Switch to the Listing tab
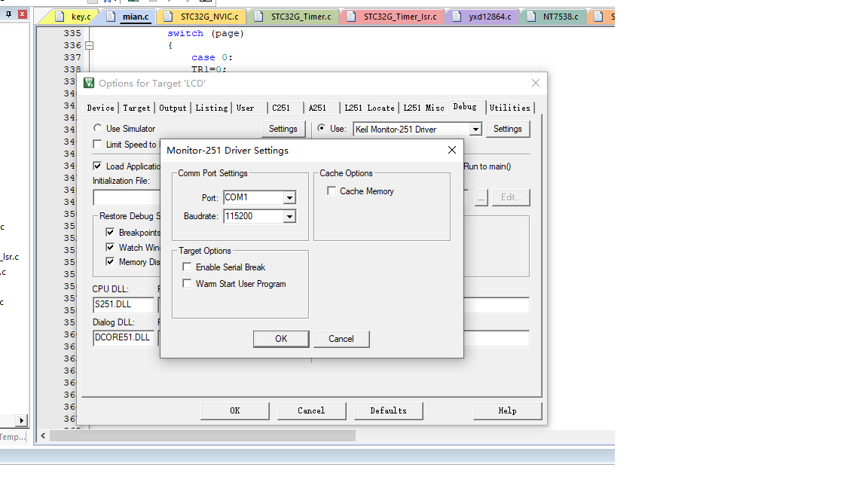The height and width of the screenshot is (488, 868). point(212,108)
